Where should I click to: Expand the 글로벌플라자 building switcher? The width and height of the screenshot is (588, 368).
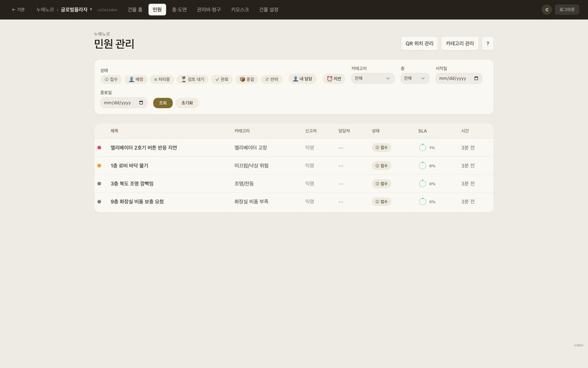pos(76,10)
